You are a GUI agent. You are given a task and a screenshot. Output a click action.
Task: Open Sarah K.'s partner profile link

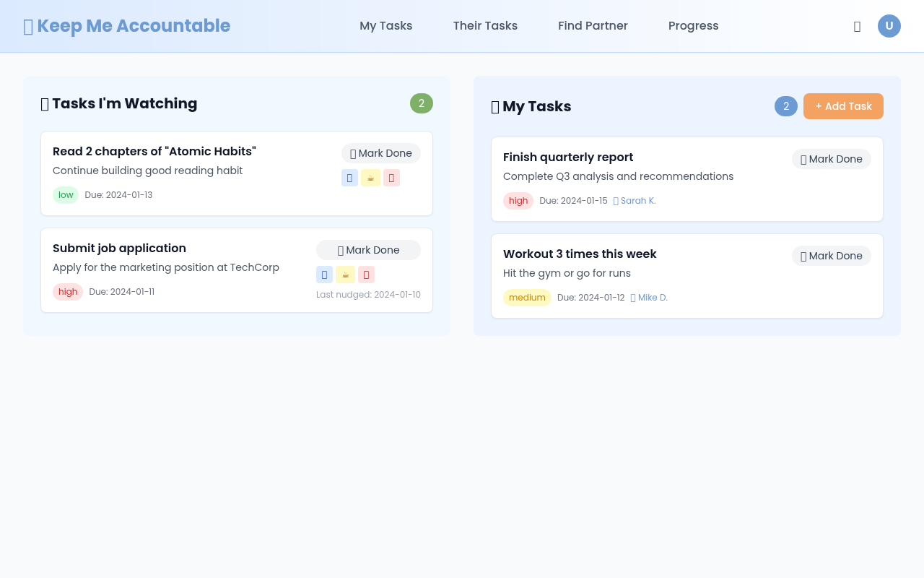click(635, 201)
